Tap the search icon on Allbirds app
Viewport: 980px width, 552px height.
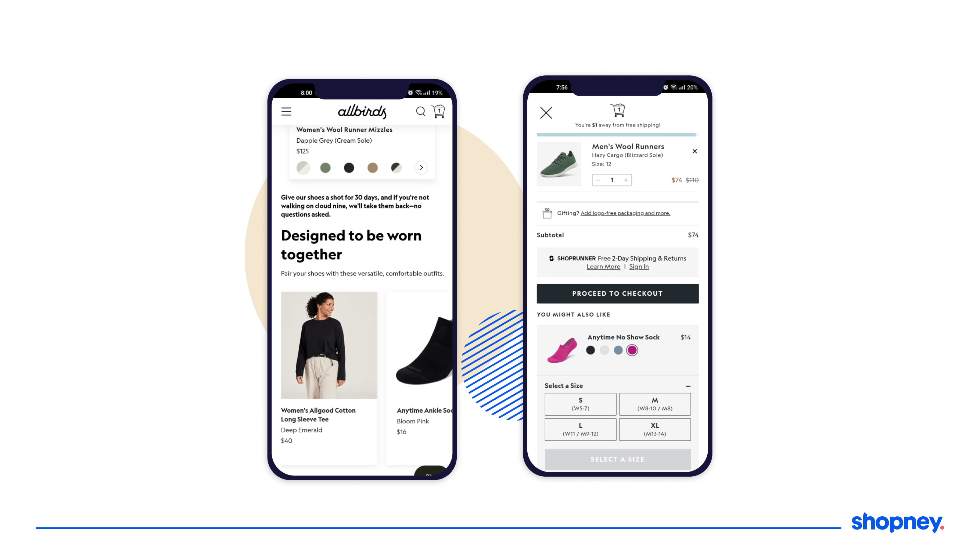420,111
